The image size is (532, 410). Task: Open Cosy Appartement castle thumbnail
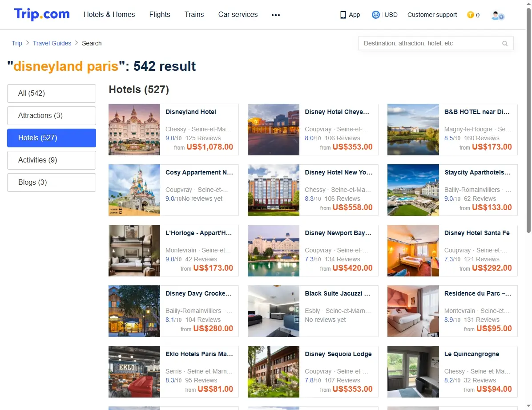(134, 190)
